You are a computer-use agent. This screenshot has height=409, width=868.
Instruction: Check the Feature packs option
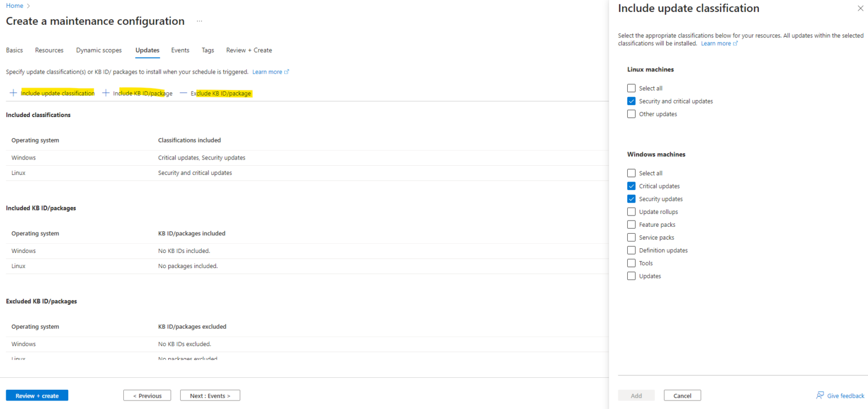(x=631, y=224)
